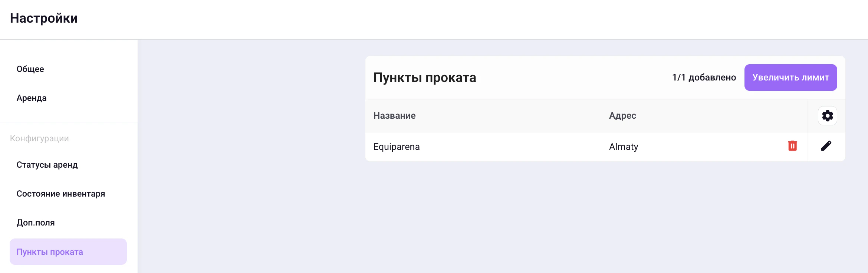Go to the "Общее" settings section
The height and width of the screenshot is (273, 868).
tap(30, 69)
